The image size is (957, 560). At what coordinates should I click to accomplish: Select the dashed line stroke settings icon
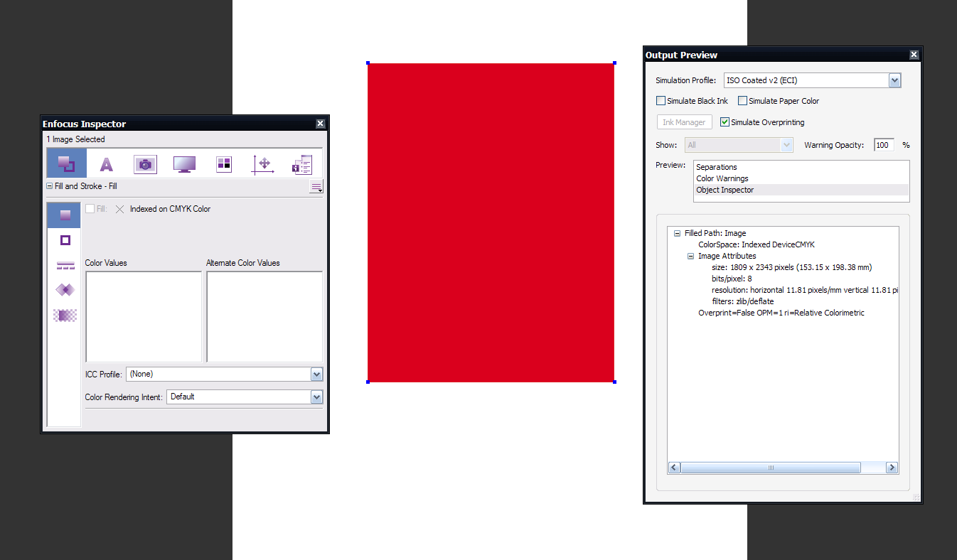click(x=65, y=265)
